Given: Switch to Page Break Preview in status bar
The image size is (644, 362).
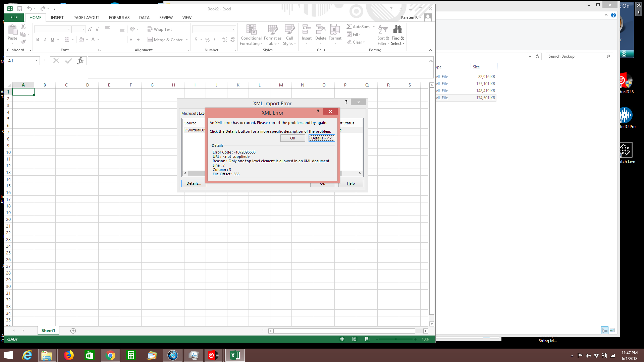Looking at the screenshot, I should (368, 339).
